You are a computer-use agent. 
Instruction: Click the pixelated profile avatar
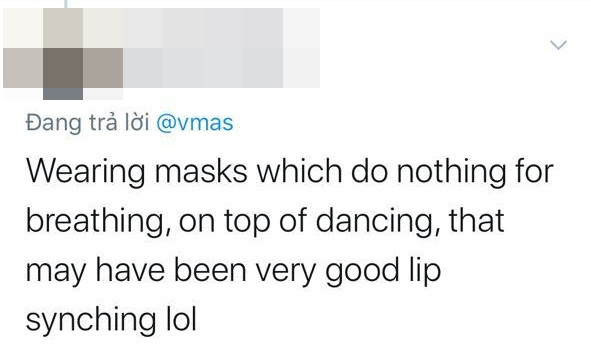click(63, 54)
